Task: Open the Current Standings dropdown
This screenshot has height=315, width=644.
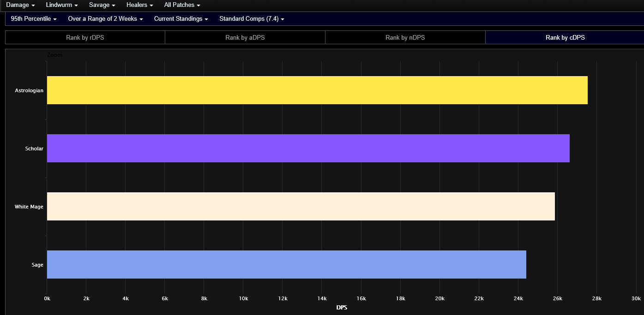Action: (181, 19)
